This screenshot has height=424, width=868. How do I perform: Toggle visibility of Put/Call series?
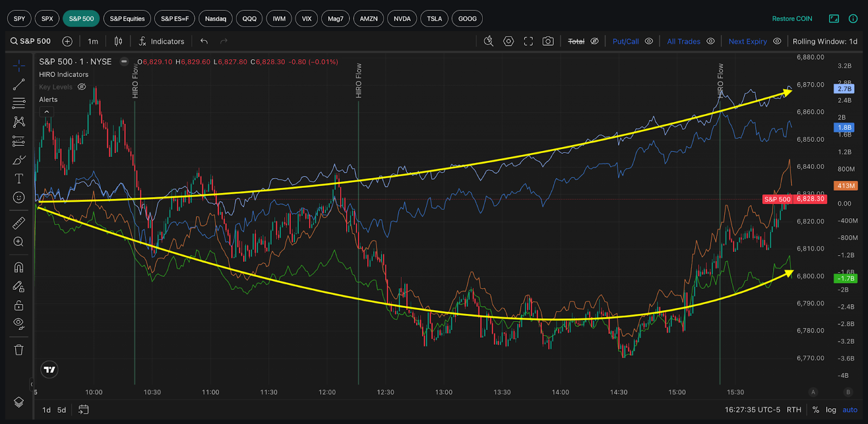[649, 41]
